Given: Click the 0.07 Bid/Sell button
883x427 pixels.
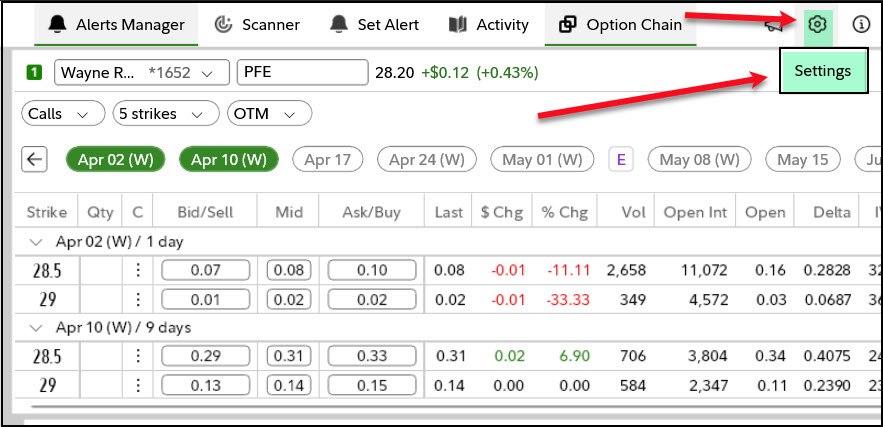Looking at the screenshot, I should 204,270.
